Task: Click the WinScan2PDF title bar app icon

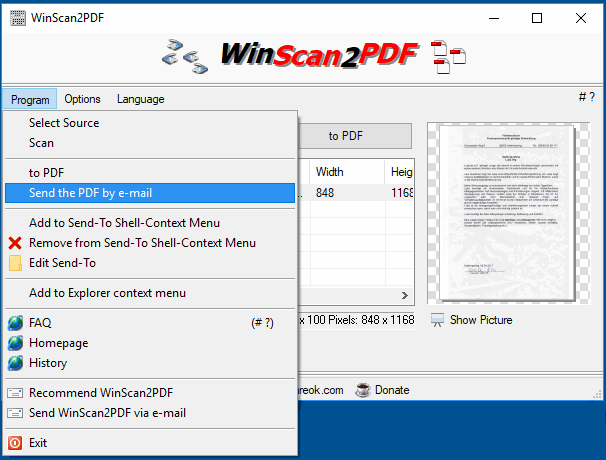Action: 18,18
